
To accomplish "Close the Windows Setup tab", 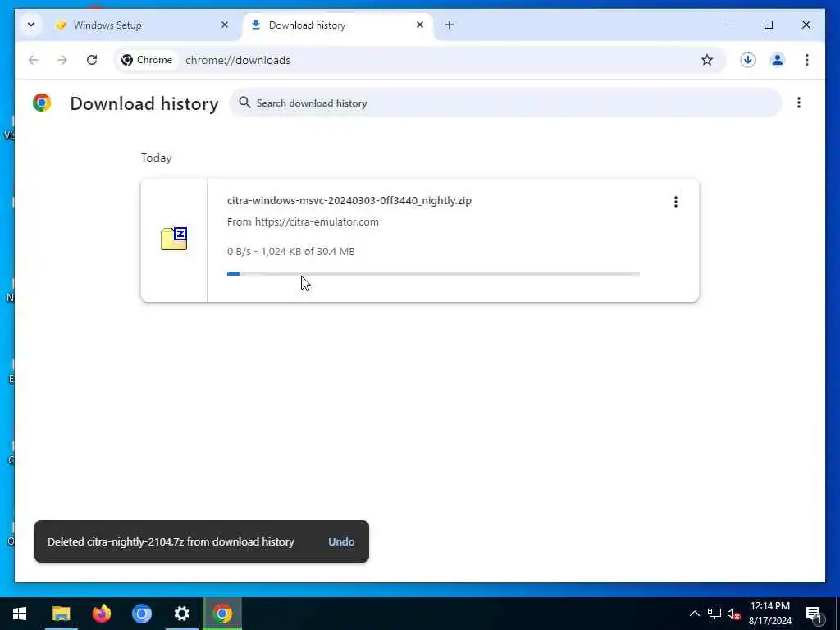I will click(225, 25).
